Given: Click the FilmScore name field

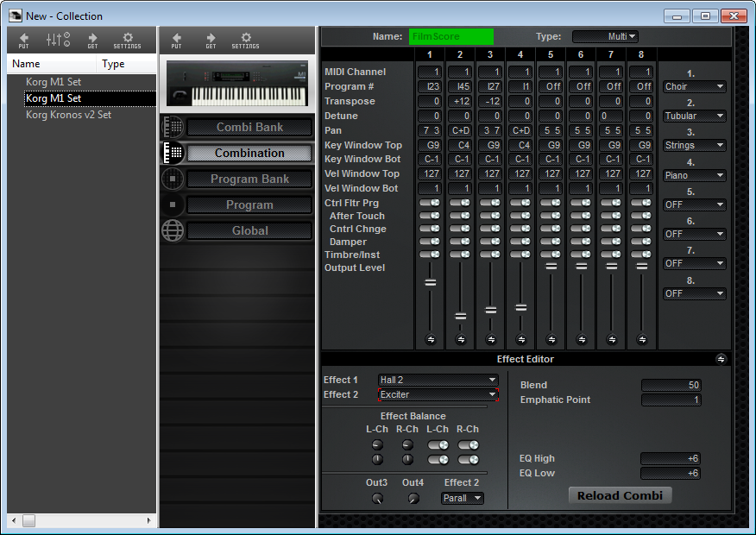Looking at the screenshot, I should tap(451, 36).
